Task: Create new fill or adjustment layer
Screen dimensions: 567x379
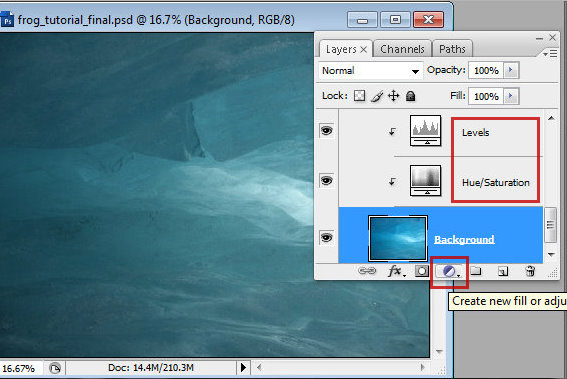Action: pyautogui.click(x=449, y=271)
